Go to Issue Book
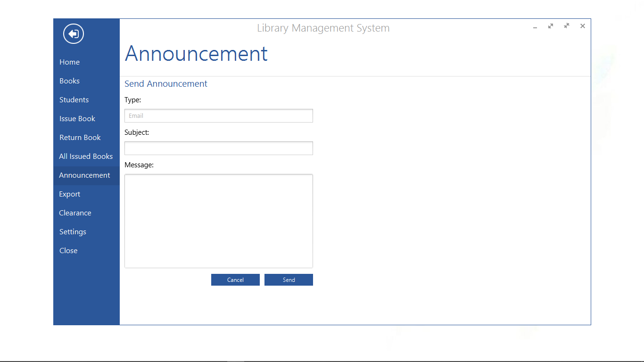 [77, 118]
